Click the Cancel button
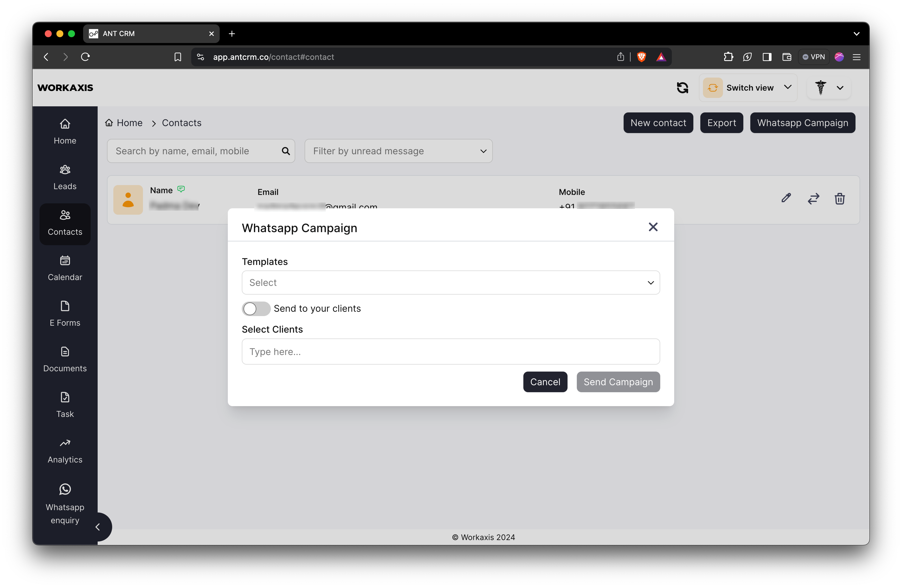This screenshot has width=902, height=588. click(545, 381)
